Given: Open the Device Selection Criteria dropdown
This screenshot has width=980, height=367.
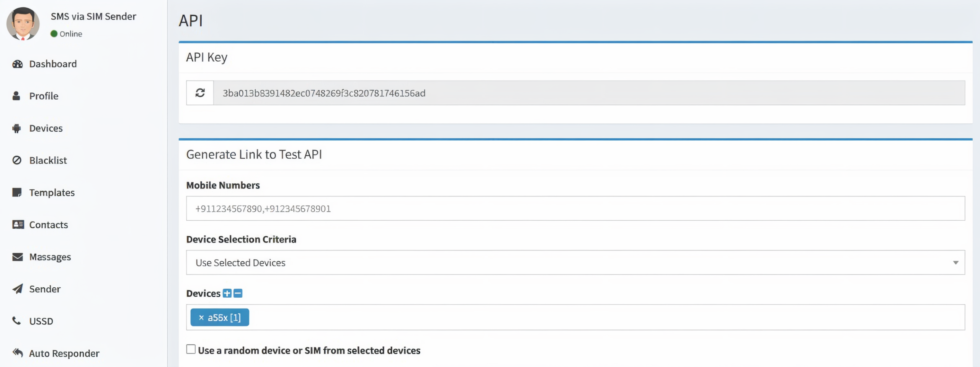Looking at the screenshot, I should 575,262.
